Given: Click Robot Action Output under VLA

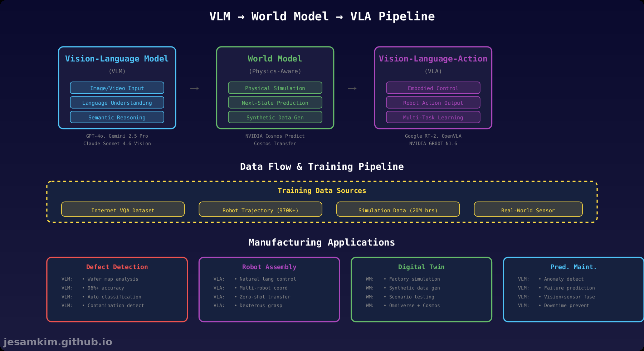Looking at the screenshot, I should 433,103.
